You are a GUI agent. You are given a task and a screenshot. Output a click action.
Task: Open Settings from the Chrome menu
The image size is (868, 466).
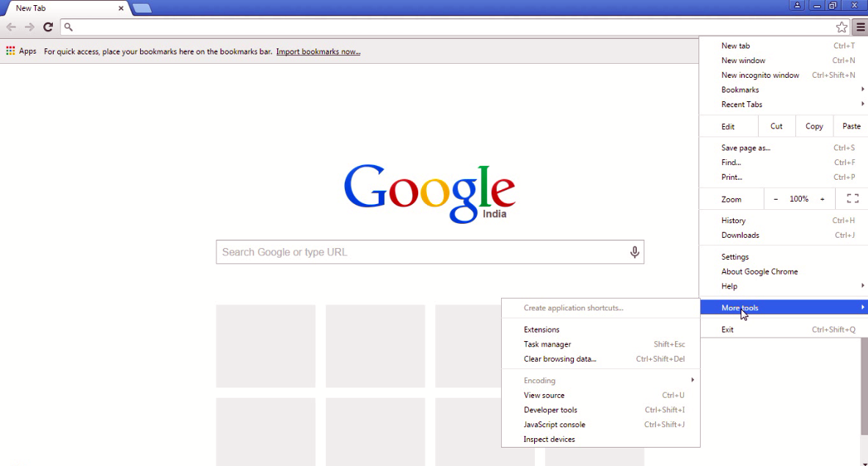[782, 257]
